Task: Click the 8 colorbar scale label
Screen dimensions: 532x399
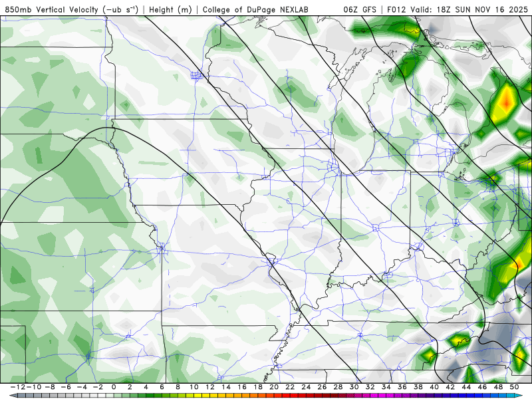Action: 178,387
